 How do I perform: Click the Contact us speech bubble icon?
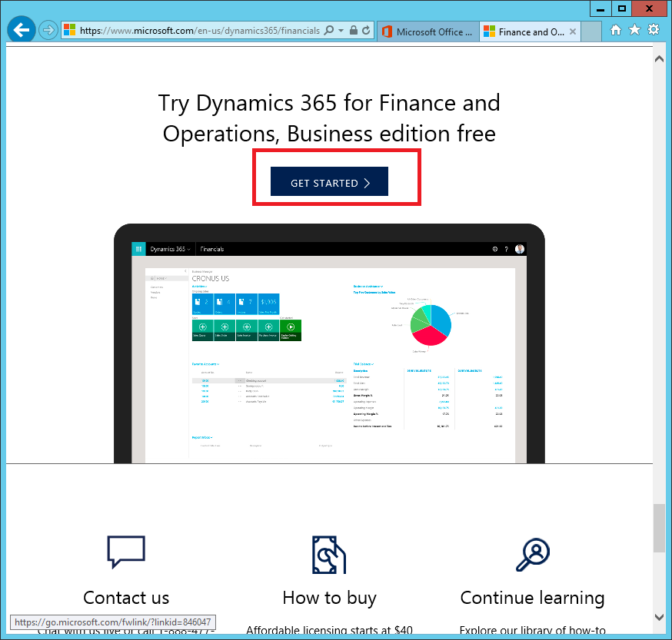pyautogui.click(x=126, y=552)
